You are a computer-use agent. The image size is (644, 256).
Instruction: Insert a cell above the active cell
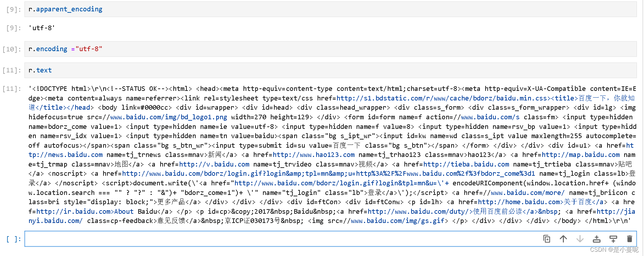597,239
